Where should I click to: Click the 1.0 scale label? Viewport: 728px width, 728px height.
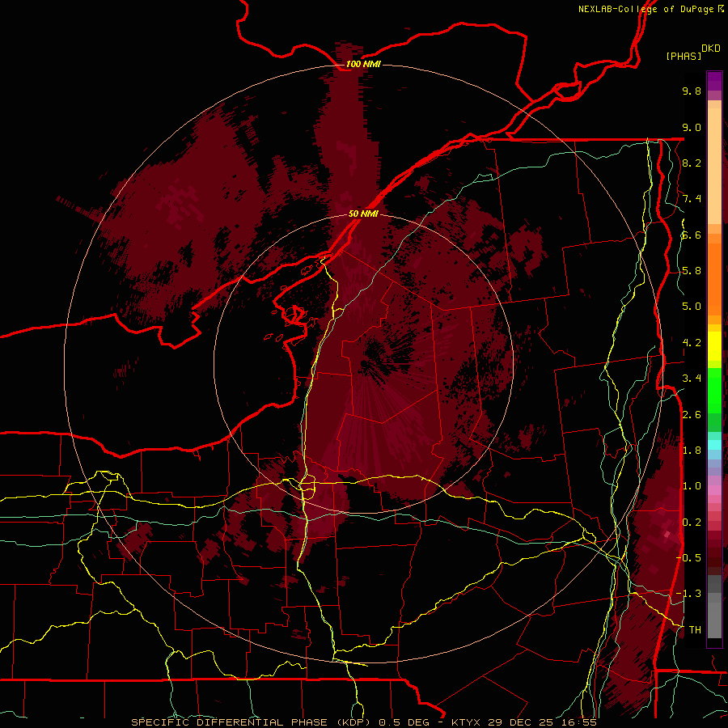(x=692, y=486)
